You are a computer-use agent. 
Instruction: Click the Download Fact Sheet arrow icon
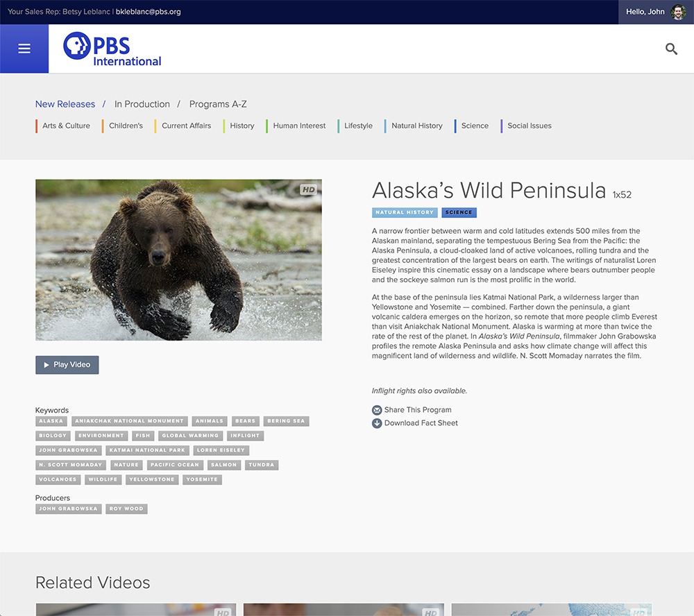[x=377, y=423]
